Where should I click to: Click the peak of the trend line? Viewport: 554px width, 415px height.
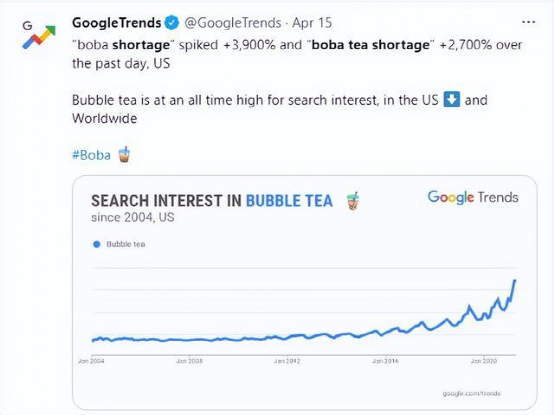pos(514,280)
